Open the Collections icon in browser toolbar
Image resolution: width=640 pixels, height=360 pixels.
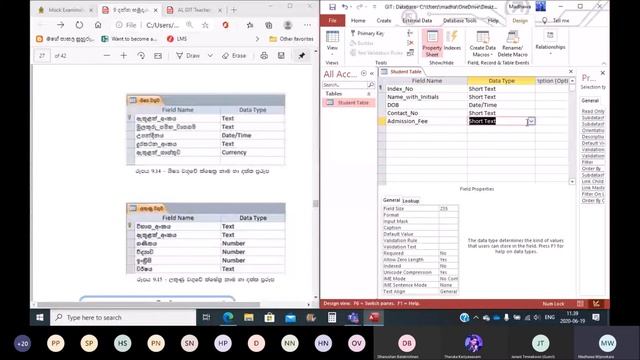point(269,25)
